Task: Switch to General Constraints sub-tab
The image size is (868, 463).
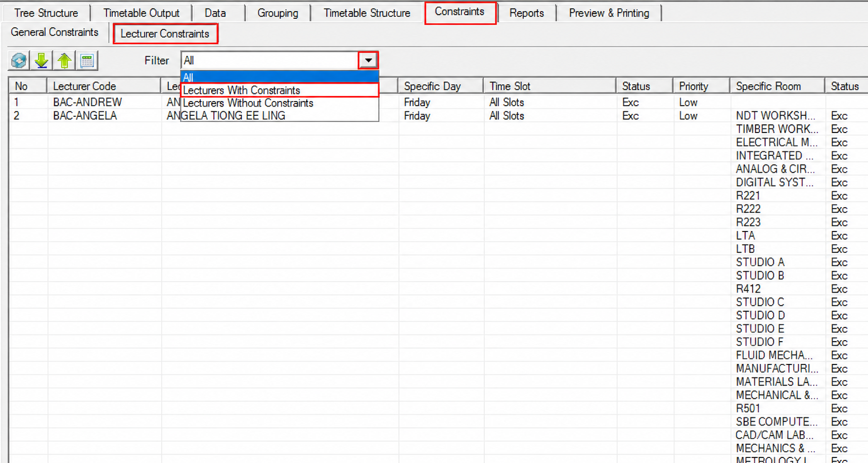Action: pos(55,32)
